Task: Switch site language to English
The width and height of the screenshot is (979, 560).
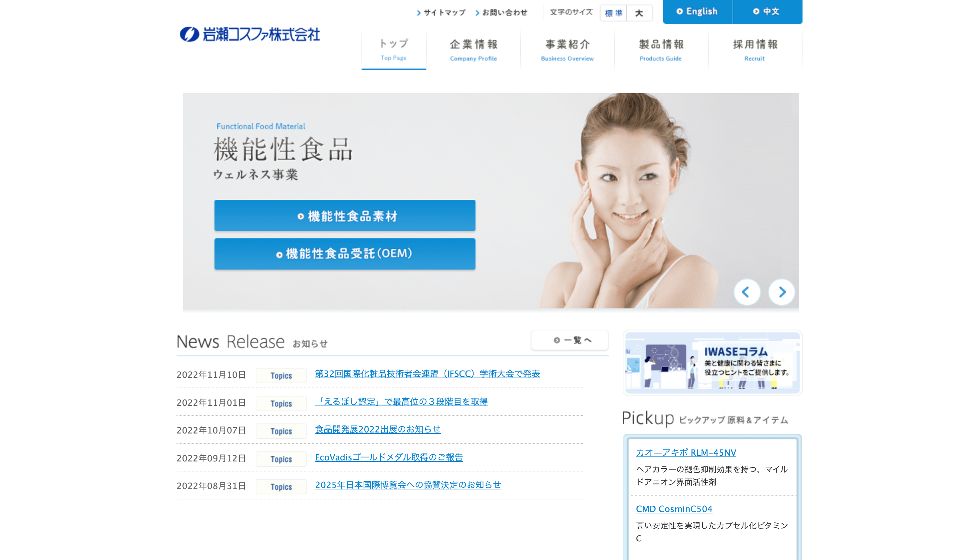Action: [697, 12]
